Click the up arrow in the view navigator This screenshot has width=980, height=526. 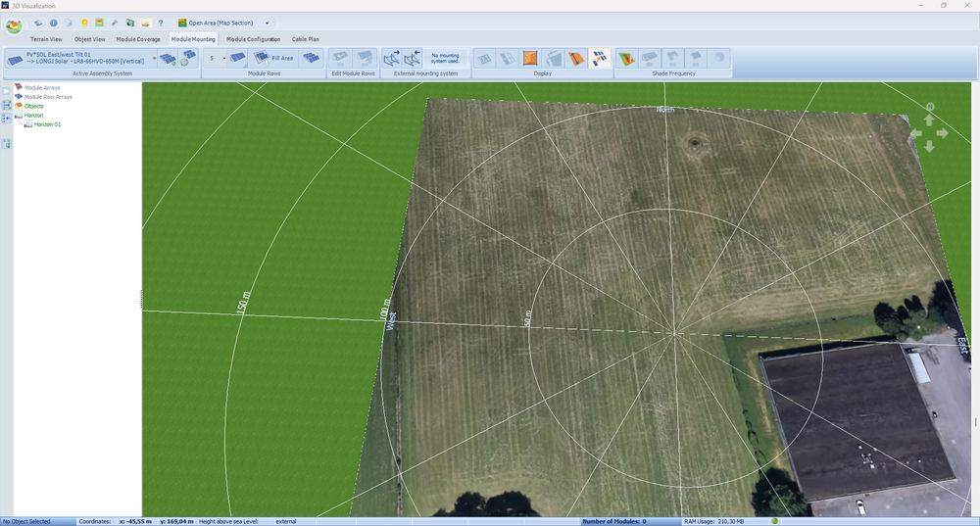click(929, 120)
